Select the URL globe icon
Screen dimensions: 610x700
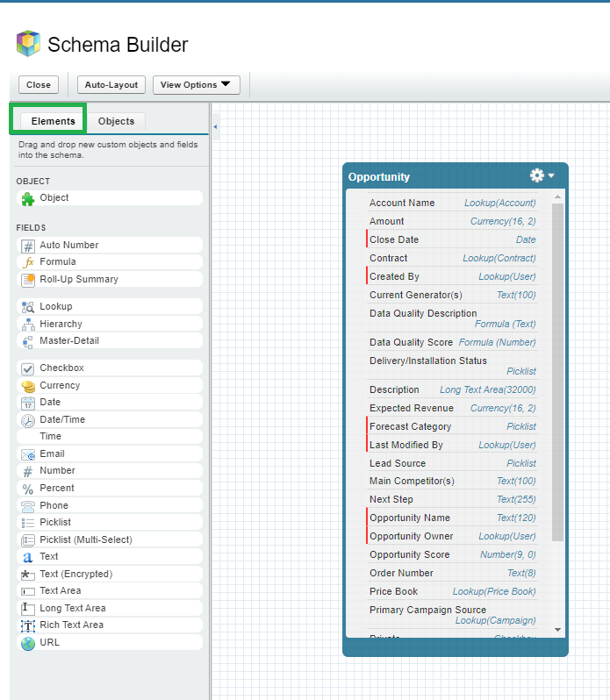(x=28, y=643)
